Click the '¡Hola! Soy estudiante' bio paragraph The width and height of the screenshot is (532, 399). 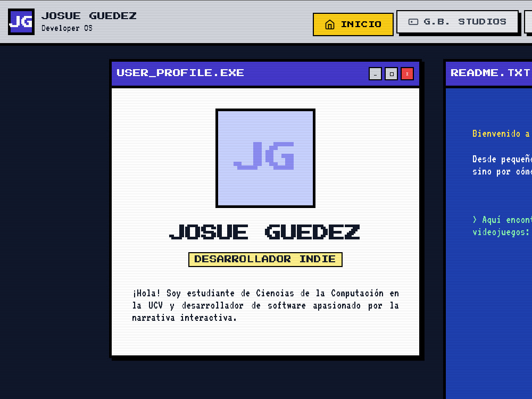[265, 305]
